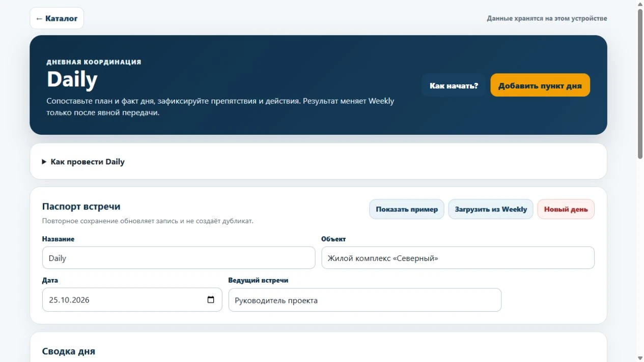This screenshot has width=644, height=362.
Task: Go back via the «← Каталог» button
Action: point(57,18)
